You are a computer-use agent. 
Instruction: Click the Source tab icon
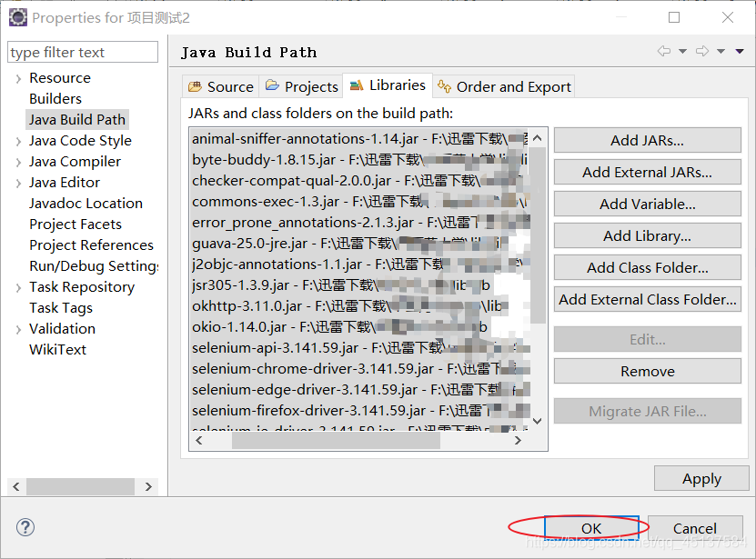tap(195, 86)
